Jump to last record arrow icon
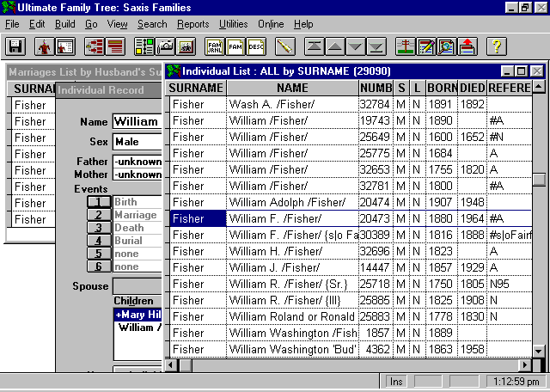550x392 pixels. (x=376, y=46)
